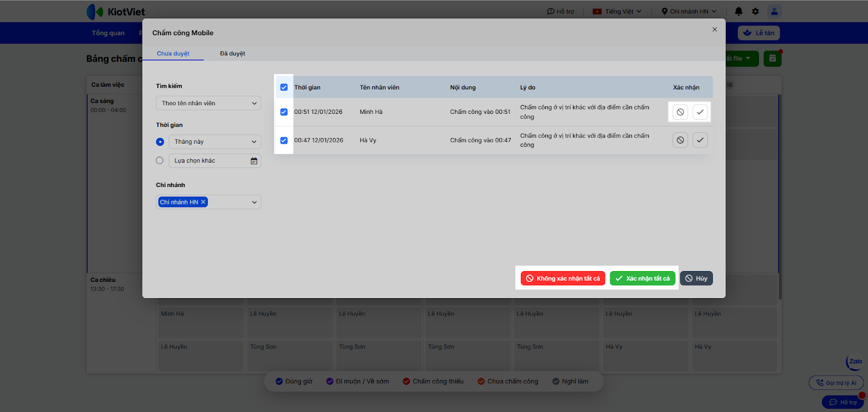Switch to the Chưa duyệt tab
The image size is (868, 412).
coord(173,54)
